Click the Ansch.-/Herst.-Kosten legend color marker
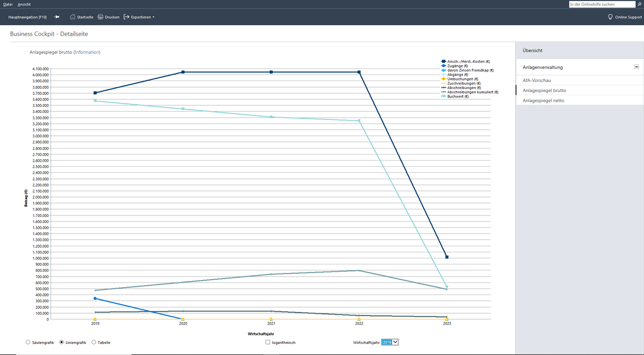Screen dimensions: 644x355 click(443, 61)
